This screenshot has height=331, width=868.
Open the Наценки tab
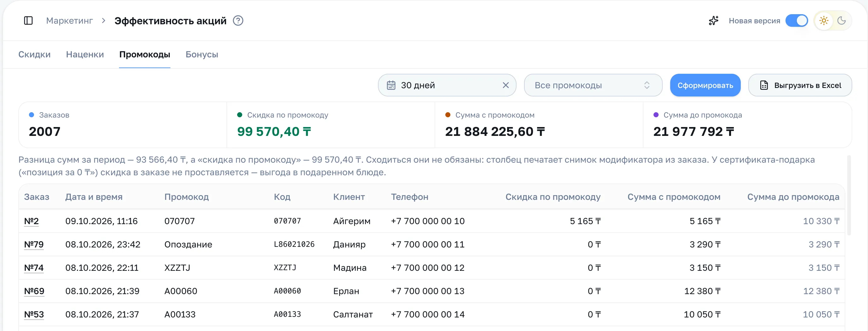85,54
